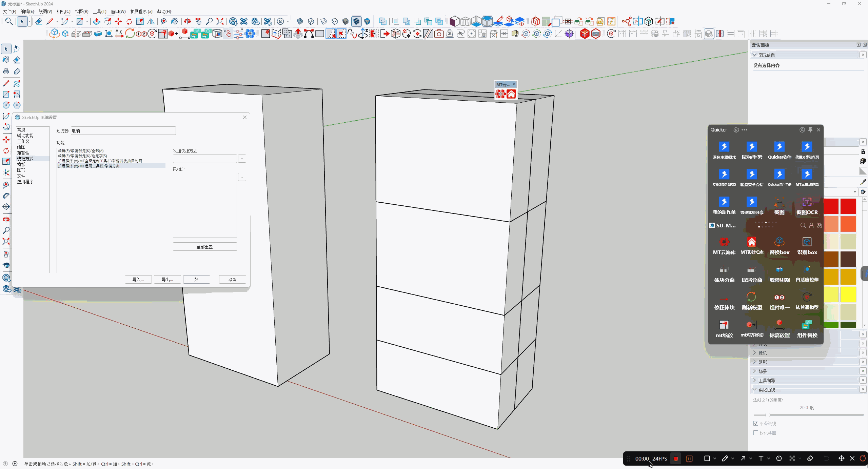Open Quicker settings gear icon
The width and height of the screenshot is (868, 469).
[736, 130]
